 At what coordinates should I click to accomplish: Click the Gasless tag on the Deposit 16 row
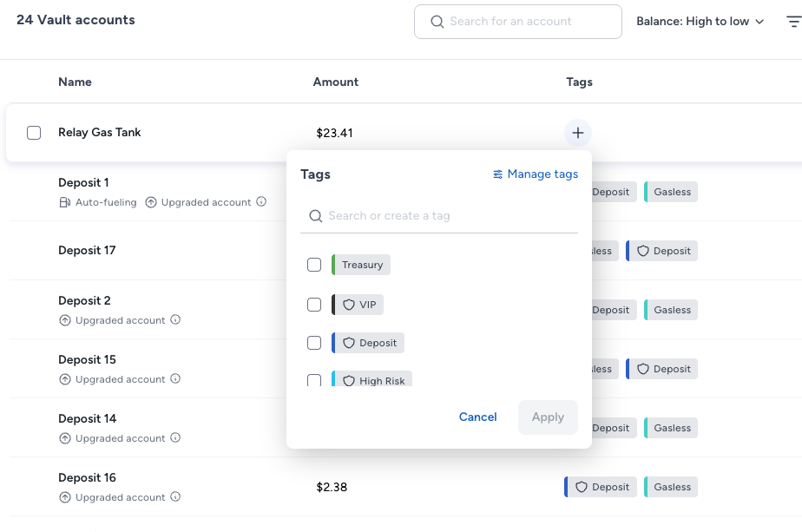(671, 487)
